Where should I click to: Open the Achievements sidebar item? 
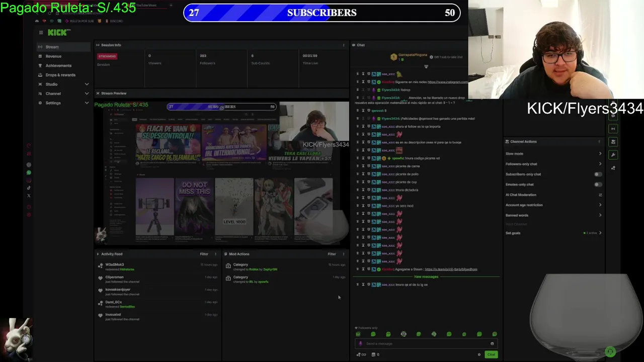pyautogui.click(x=63, y=65)
